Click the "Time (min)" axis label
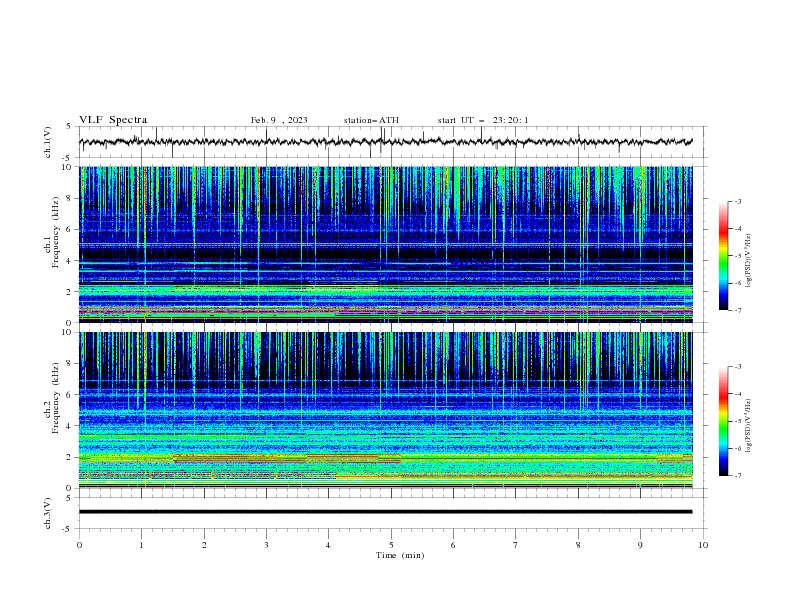Screen dimensions: 792x612 click(400, 555)
